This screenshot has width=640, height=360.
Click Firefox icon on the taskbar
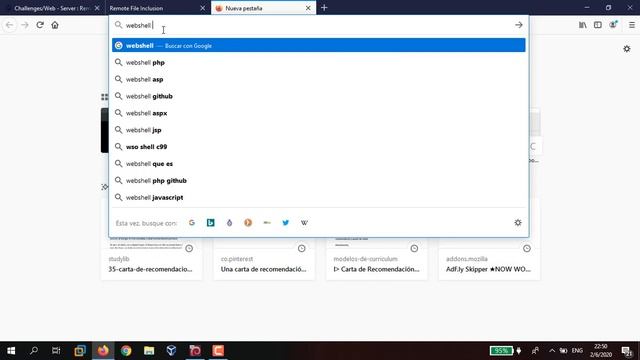pos(103,351)
